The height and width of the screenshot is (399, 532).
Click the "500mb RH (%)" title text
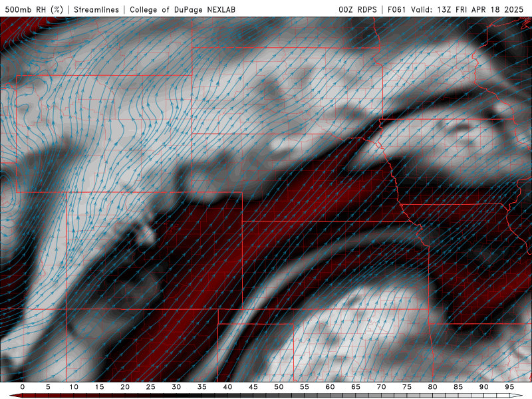pyautogui.click(x=34, y=9)
